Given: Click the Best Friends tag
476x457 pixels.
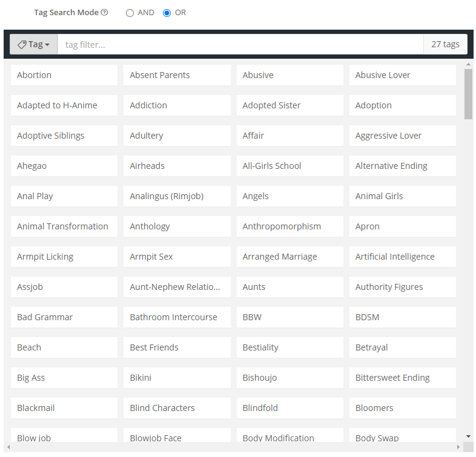Looking at the screenshot, I should (177, 347).
